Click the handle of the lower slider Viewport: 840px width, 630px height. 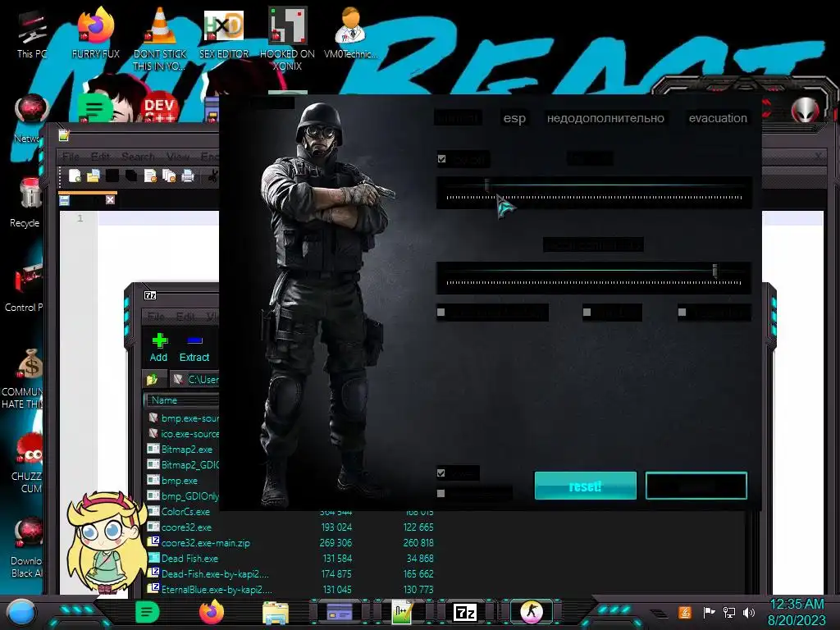coord(714,271)
